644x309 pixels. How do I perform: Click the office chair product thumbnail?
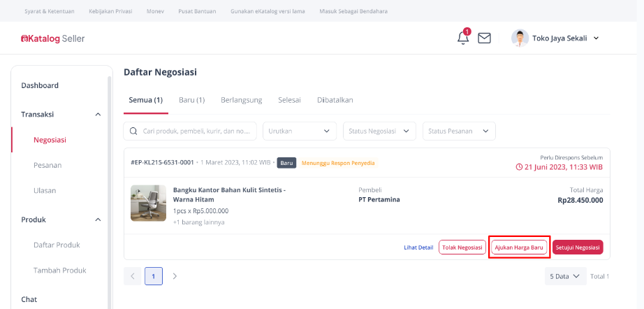click(148, 203)
